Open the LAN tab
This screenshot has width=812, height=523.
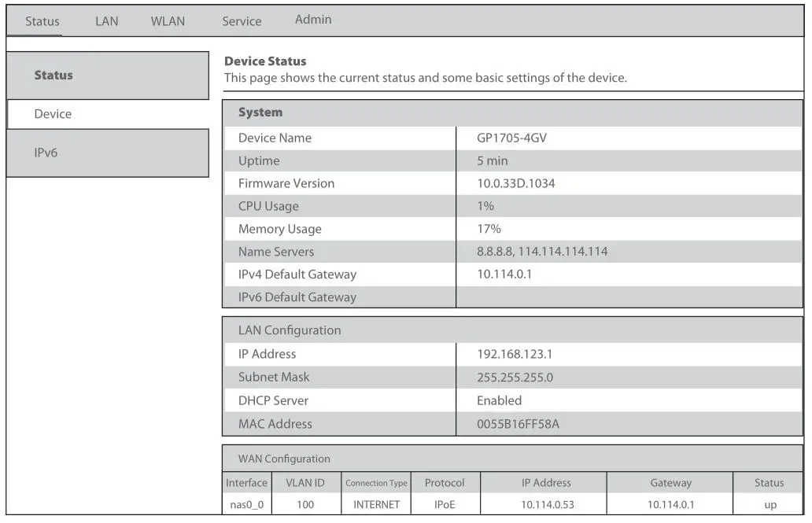point(106,21)
